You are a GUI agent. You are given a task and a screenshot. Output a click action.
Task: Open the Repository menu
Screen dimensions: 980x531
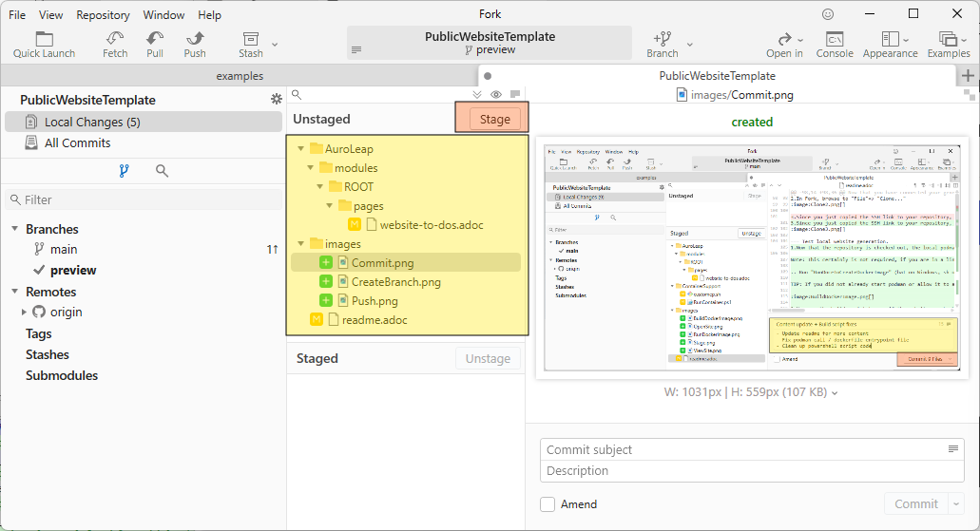103,15
